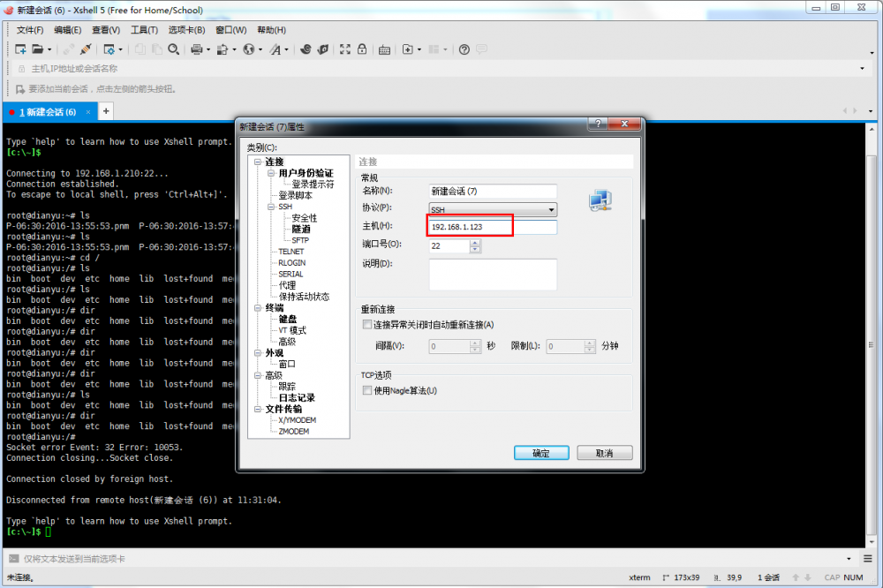Click the Help question mark toolbar icon
The height and width of the screenshot is (588, 883).
tap(464, 49)
